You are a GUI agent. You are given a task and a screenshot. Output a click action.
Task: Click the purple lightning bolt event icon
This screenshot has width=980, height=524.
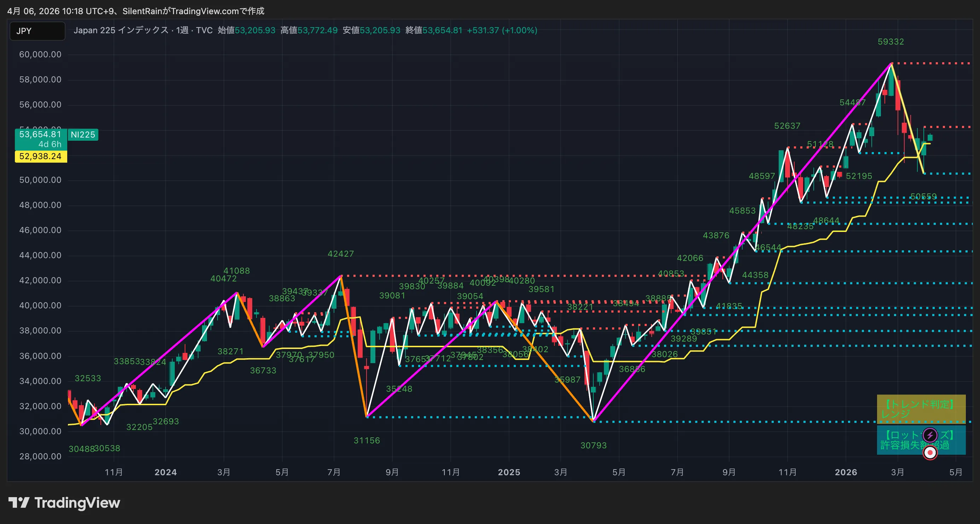pyautogui.click(x=930, y=435)
